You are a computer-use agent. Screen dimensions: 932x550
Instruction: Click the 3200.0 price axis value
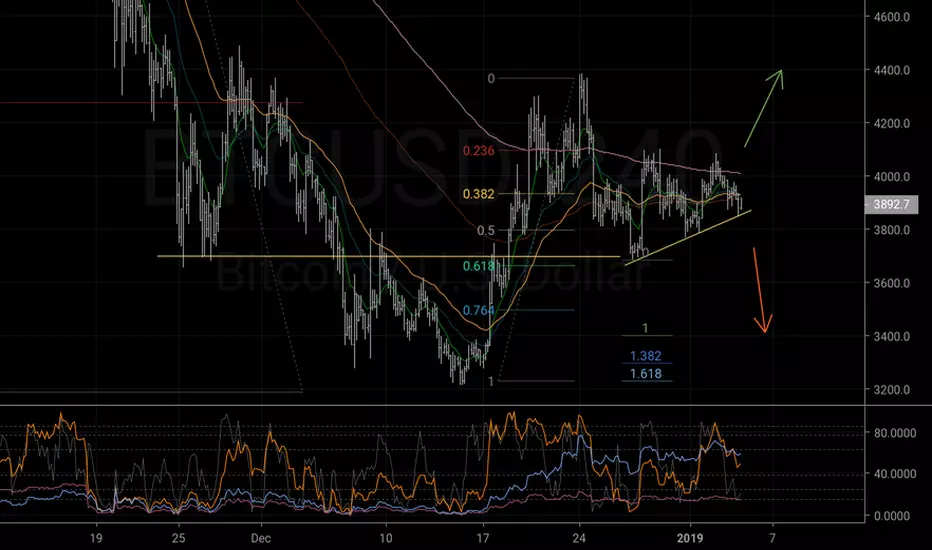click(892, 390)
